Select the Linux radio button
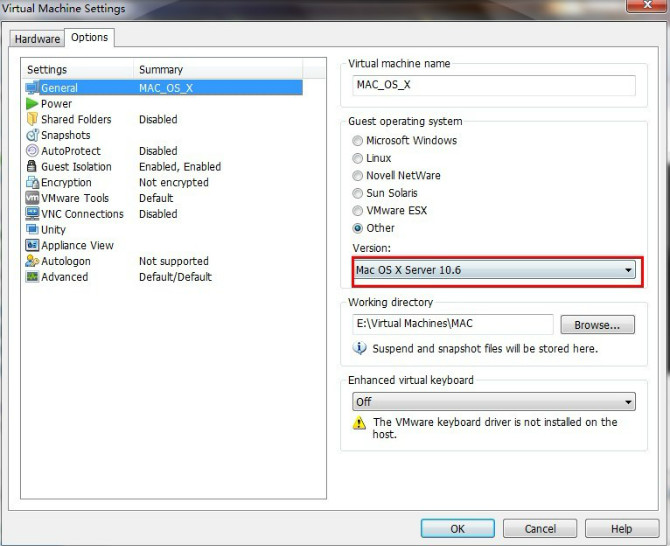The height and width of the screenshot is (546, 670). pyautogui.click(x=358, y=158)
